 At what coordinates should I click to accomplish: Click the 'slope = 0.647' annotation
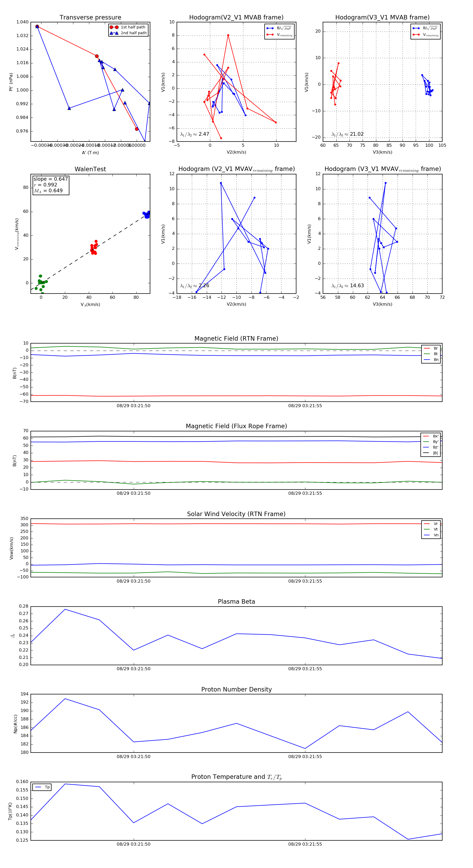coord(50,179)
